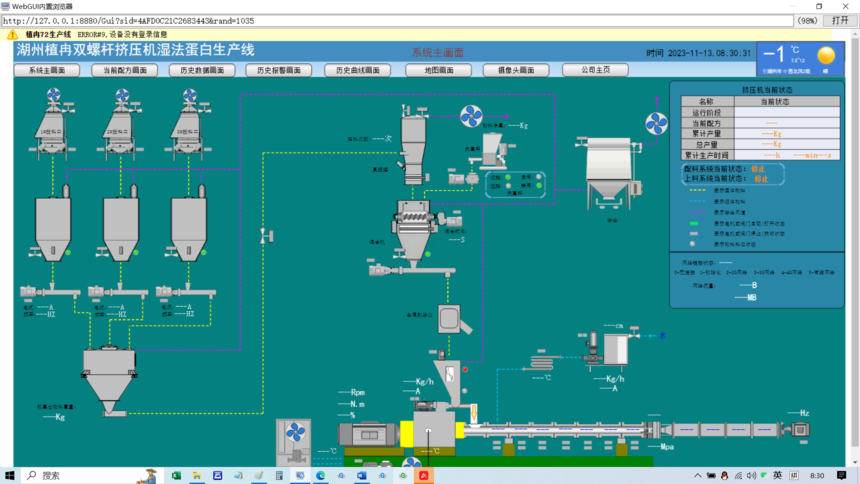Open Microsoft Edge from the taskbar
This screenshot has height=484, width=860.
click(320, 476)
